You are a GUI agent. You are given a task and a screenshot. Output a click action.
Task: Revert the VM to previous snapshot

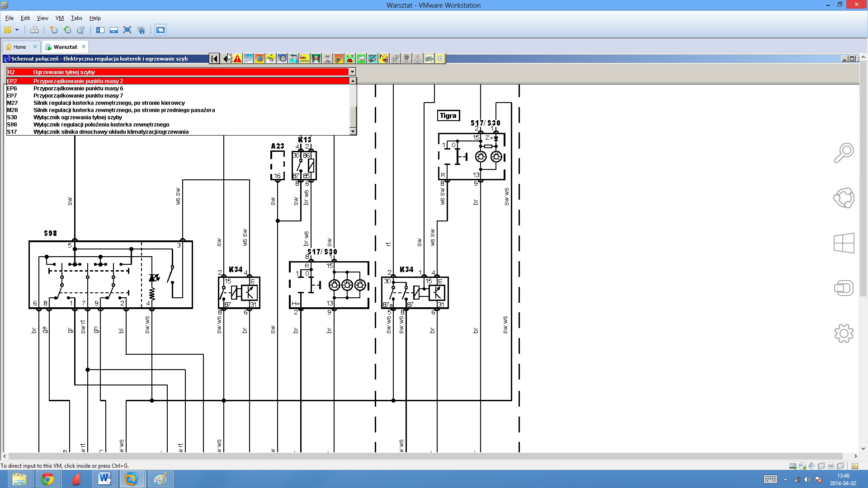point(67,30)
